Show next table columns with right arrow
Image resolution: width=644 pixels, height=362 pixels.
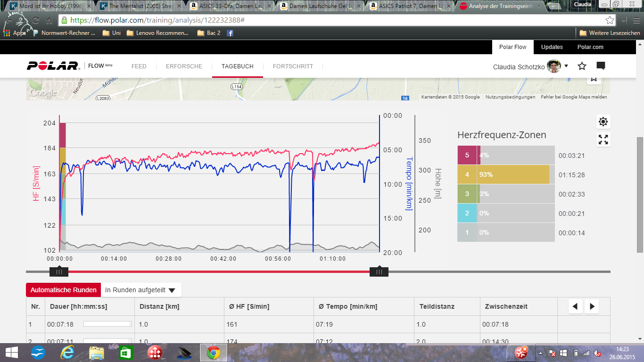coord(592,306)
